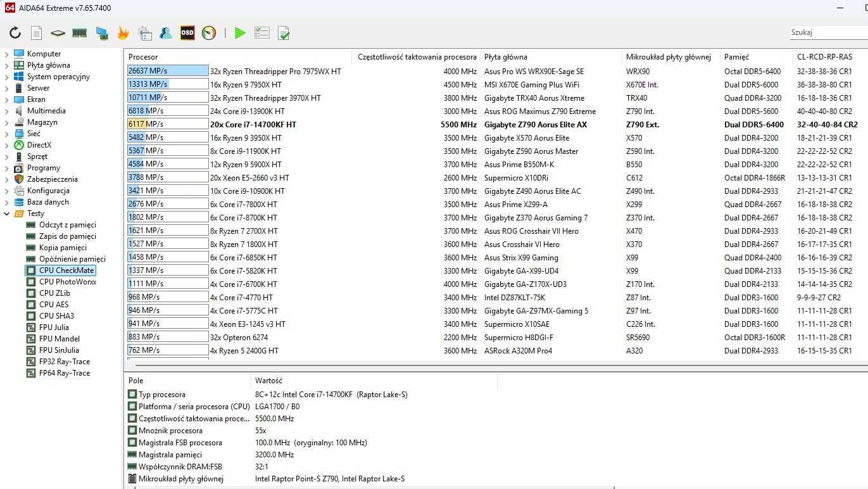Expand the Sieć tree node
The height and width of the screenshot is (489, 868).
tap(7, 134)
